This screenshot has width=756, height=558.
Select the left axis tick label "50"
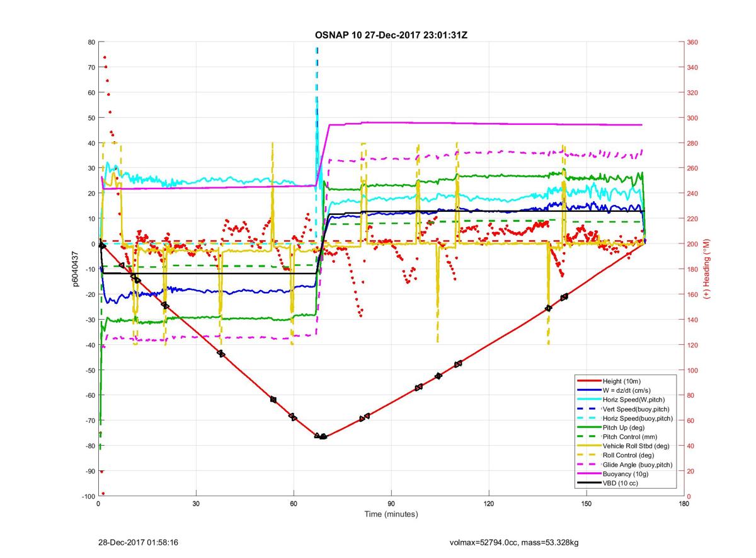(x=91, y=118)
